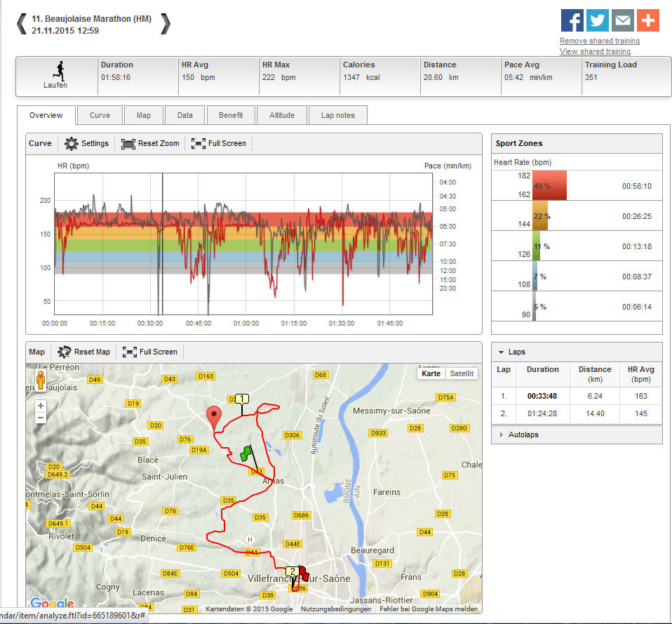The height and width of the screenshot is (624, 672).
Task: Click the Google logo on map
Action: [x=52, y=603]
